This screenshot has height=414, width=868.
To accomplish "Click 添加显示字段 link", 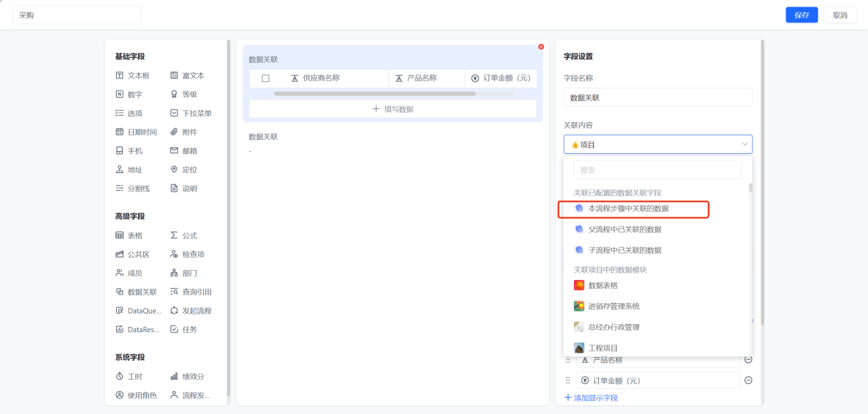I will 591,397.
